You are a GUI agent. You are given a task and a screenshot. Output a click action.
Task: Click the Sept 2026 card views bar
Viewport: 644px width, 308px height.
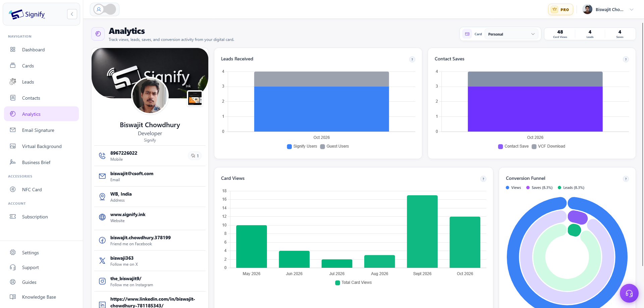422,232
